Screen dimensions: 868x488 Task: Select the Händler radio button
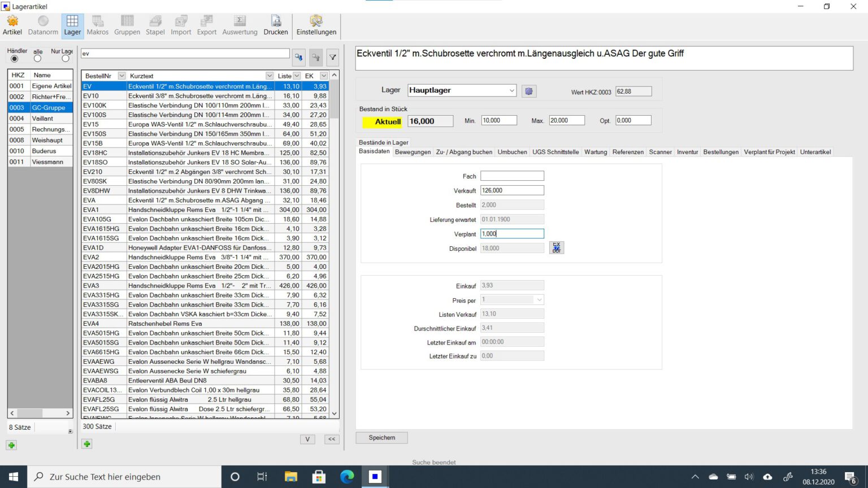coord(15,59)
